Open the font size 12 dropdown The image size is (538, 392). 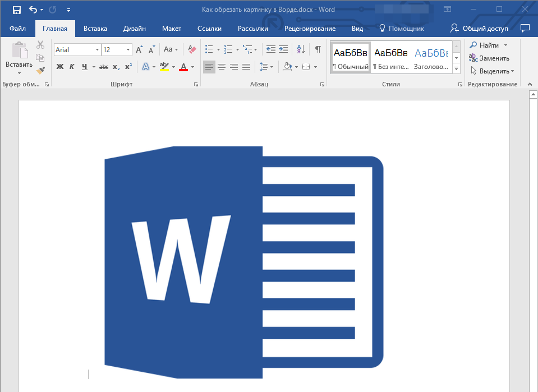click(x=128, y=50)
